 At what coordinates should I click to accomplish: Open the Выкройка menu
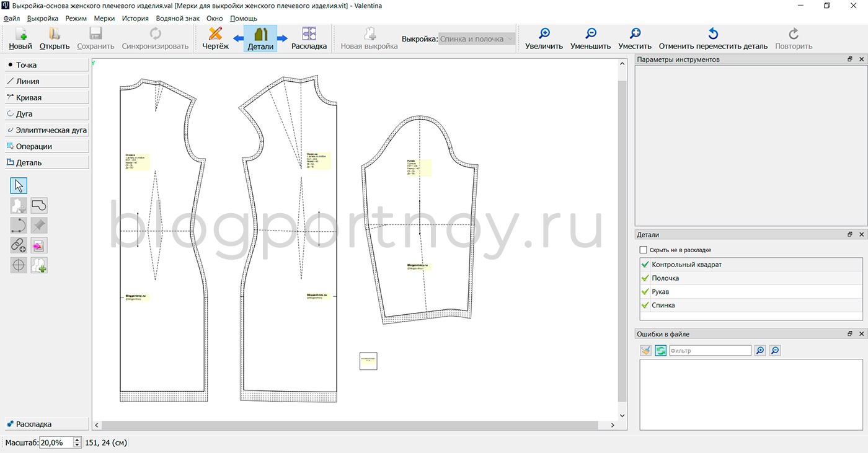pos(43,19)
